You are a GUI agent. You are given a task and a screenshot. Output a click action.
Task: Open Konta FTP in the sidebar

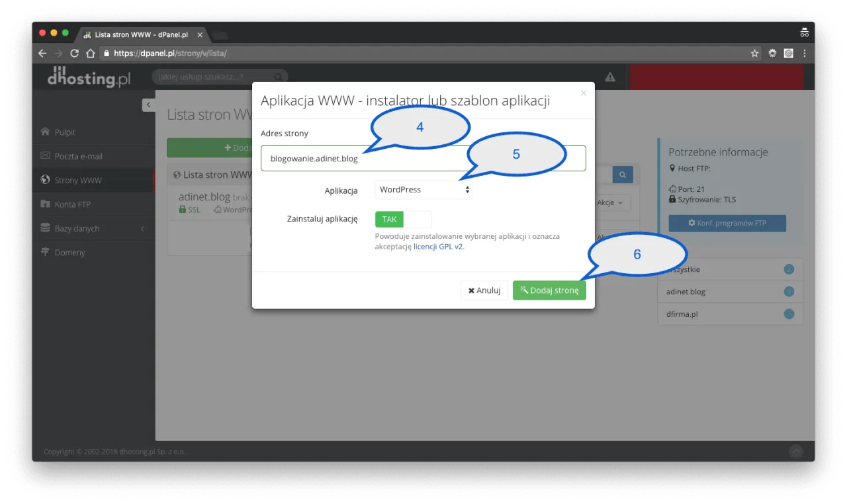point(93,204)
